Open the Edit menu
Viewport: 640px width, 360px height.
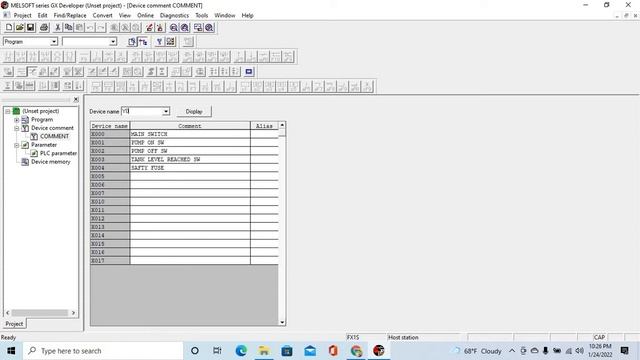[42, 16]
